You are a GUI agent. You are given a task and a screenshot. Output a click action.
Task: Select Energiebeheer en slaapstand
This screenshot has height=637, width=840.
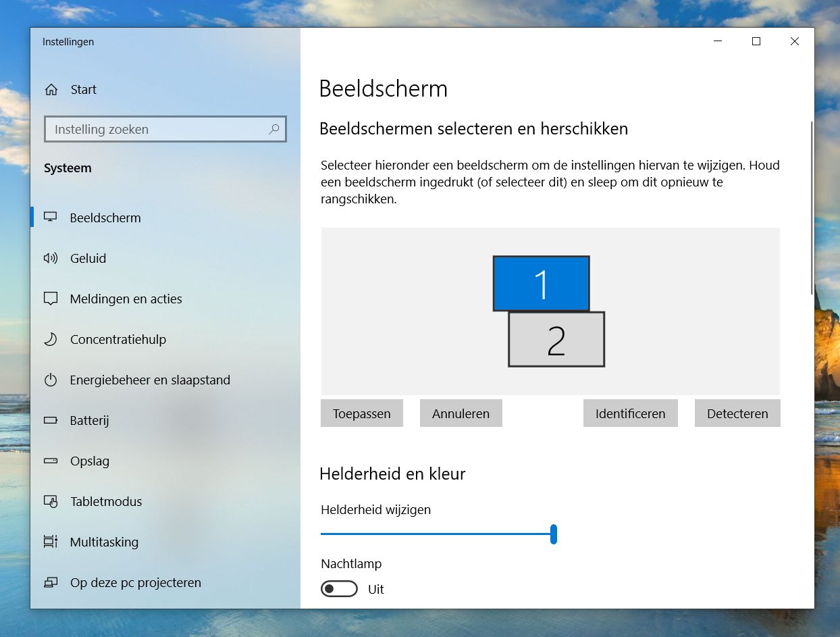[x=51, y=380]
